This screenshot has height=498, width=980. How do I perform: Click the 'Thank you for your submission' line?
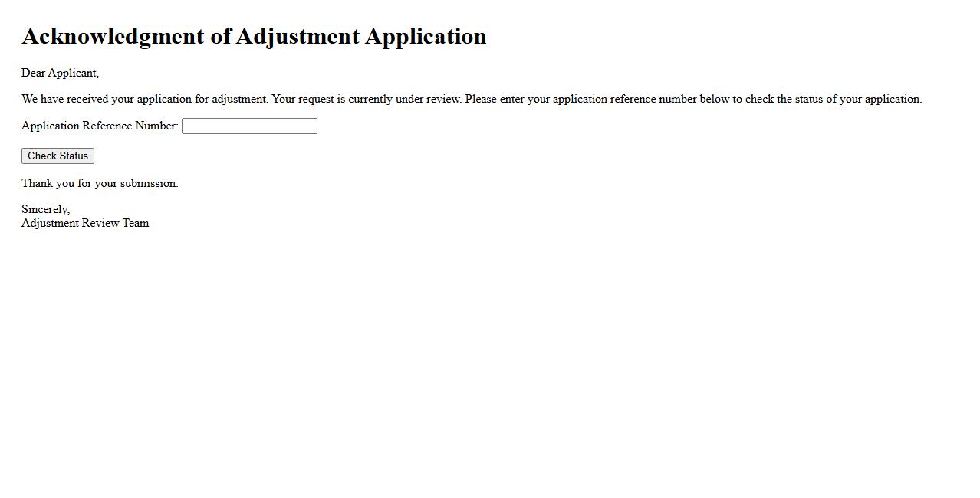tap(100, 184)
